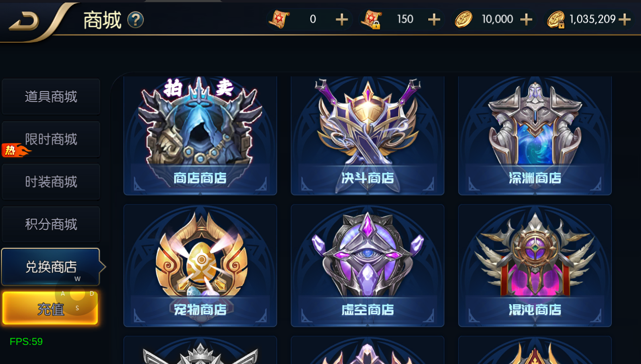Open the 决斗商店 duel shop

tap(367, 136)
